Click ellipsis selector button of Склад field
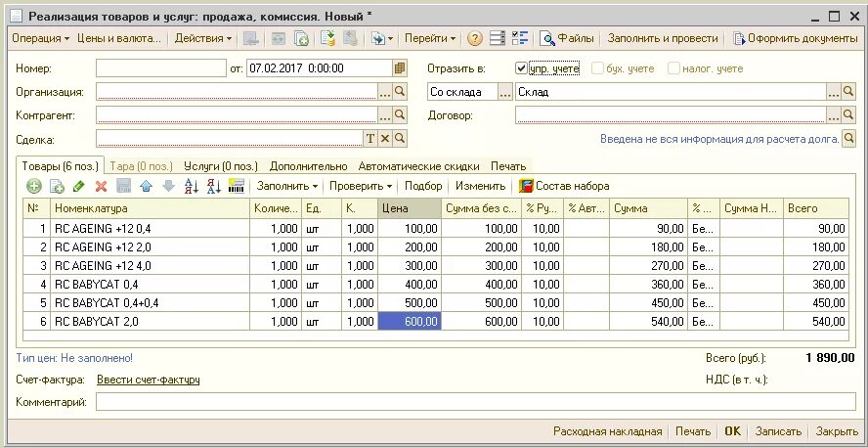The image size is (868, 448). (834, 92)
